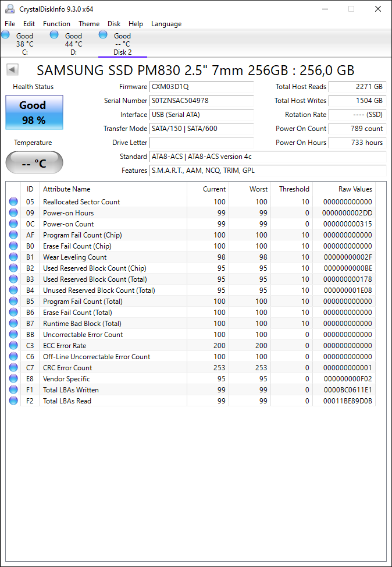Open the Theme menu
Viewport: 392px width, 567px height.
89,24
